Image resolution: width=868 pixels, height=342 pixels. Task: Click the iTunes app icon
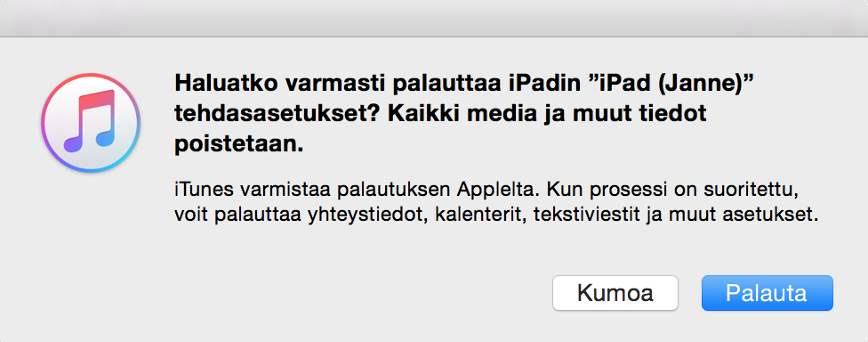pos(91,123)
